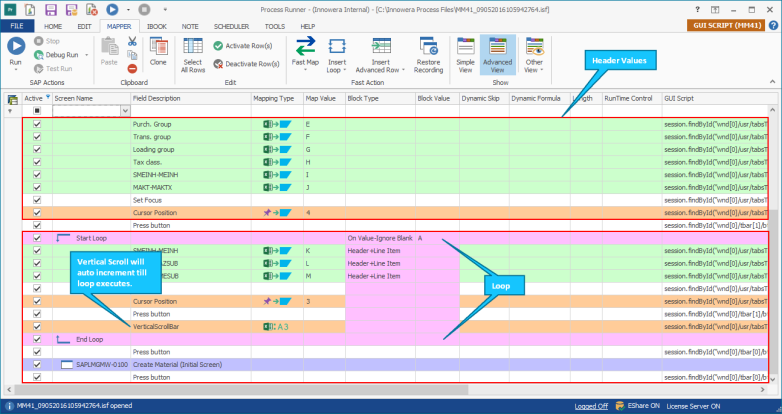Open the Screen Name filter dropdown
This screenshot has height=414, width=782.
(x=126, y=111)
